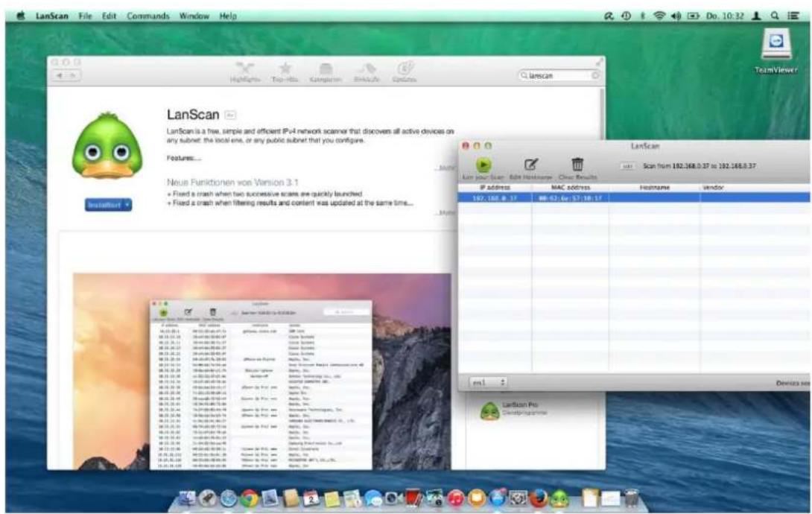Click the green Lan your Scan play button
The height and width of the screenshot is (514, 812).
483,165
